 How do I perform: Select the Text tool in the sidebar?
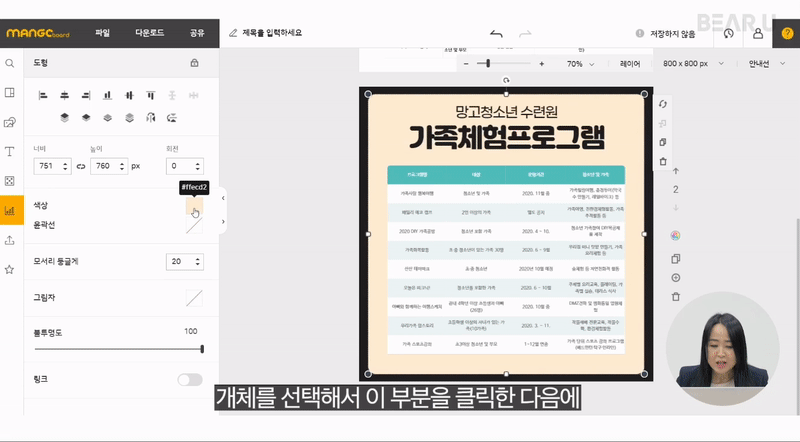pyautogui.click(x=10, y=152)
